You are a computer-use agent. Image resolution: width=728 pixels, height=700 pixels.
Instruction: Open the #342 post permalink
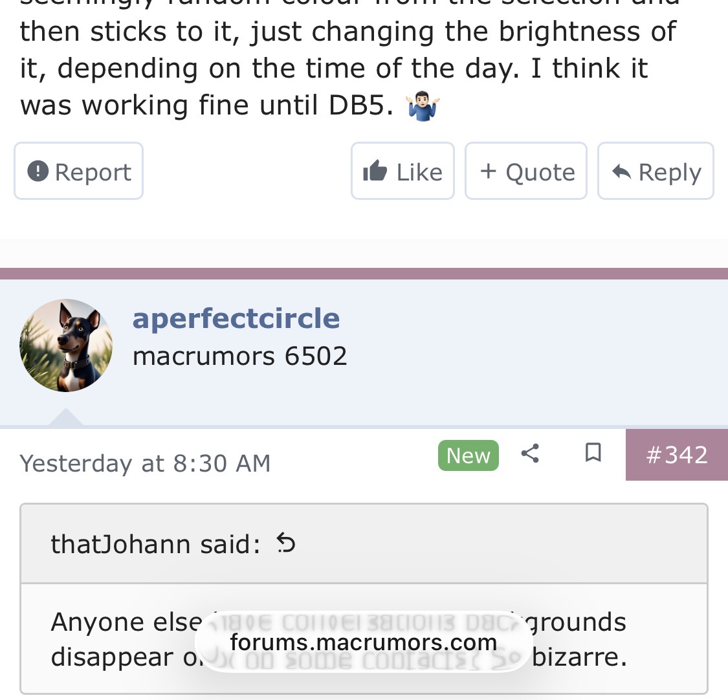click(676, 455)
